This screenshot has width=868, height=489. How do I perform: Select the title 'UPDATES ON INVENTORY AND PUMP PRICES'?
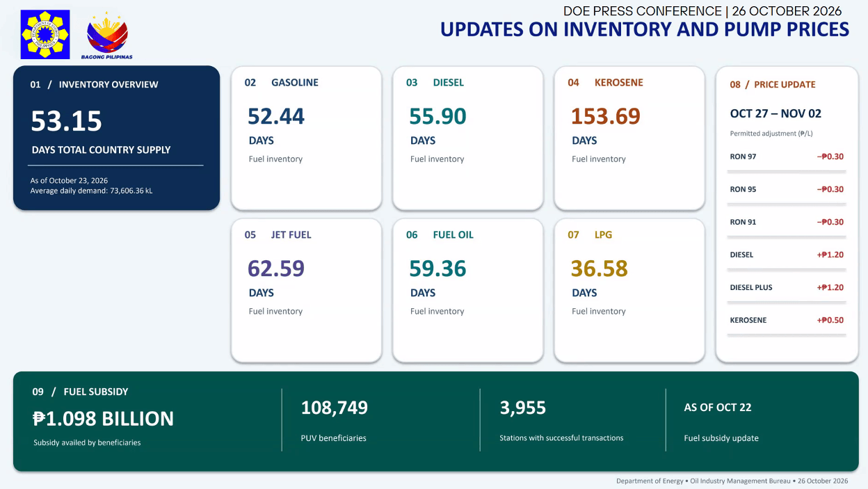[x=645, y=29]
